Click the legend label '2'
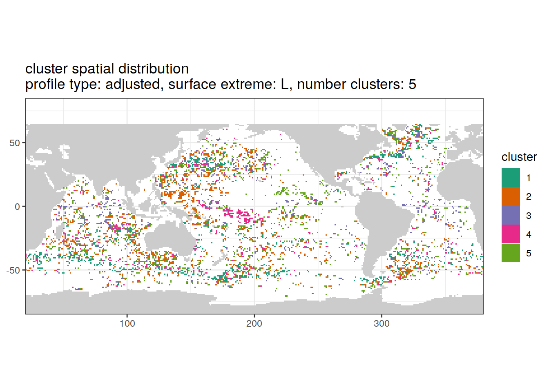Screen dimensions: 549x392 tap(529, 197)
